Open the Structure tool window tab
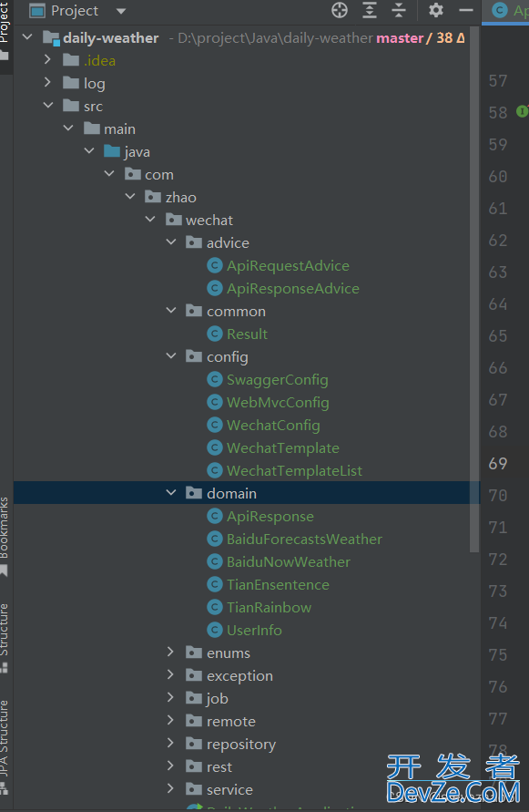The image size is (529, 812). [x=5, y=637]
